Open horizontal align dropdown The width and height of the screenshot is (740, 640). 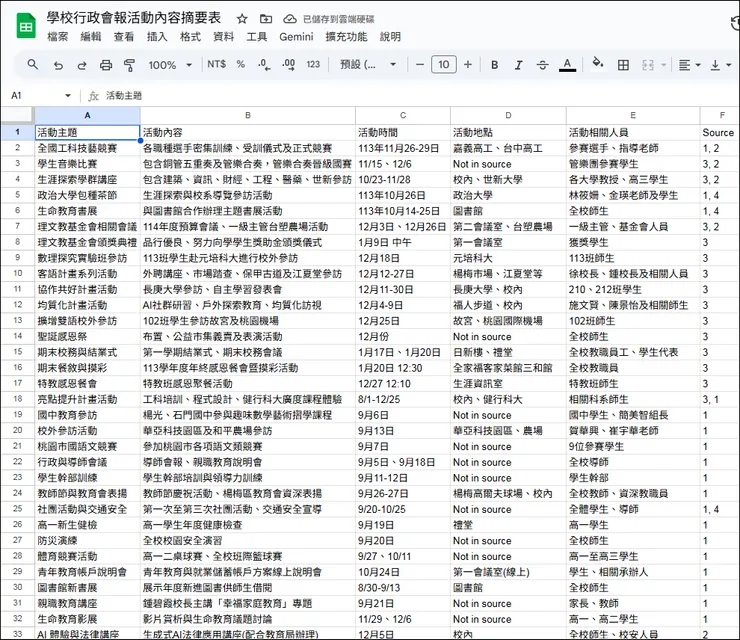(689, 65)
